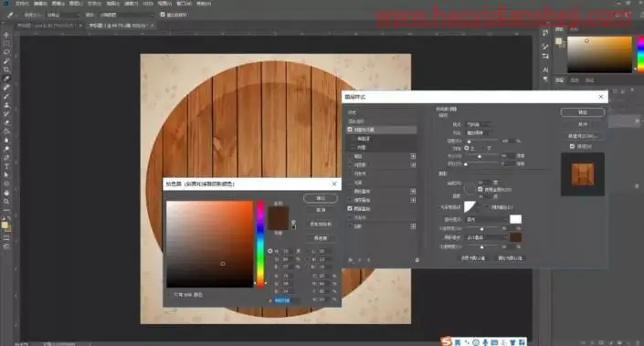Select the Move tool in the toolbar
The width and height of the screenshot is (644, 346).
(x=6, y=35)
